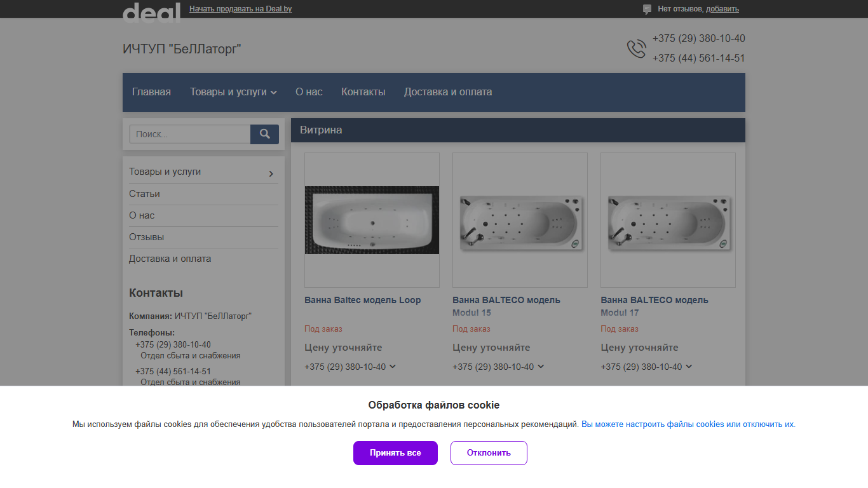Click Цену уточняйте under Baltec Loop
This screenshot has width=868, height=488.
tap(343, 348)
